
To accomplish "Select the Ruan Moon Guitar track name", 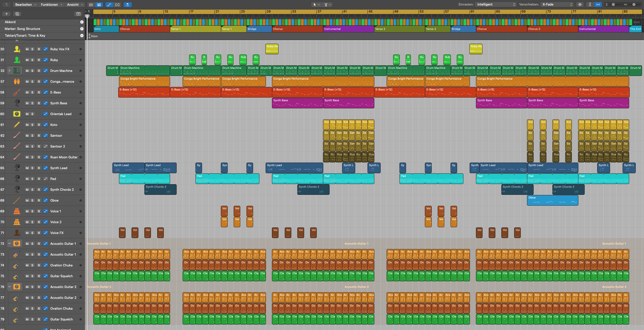I will click(x=64, y=157).
